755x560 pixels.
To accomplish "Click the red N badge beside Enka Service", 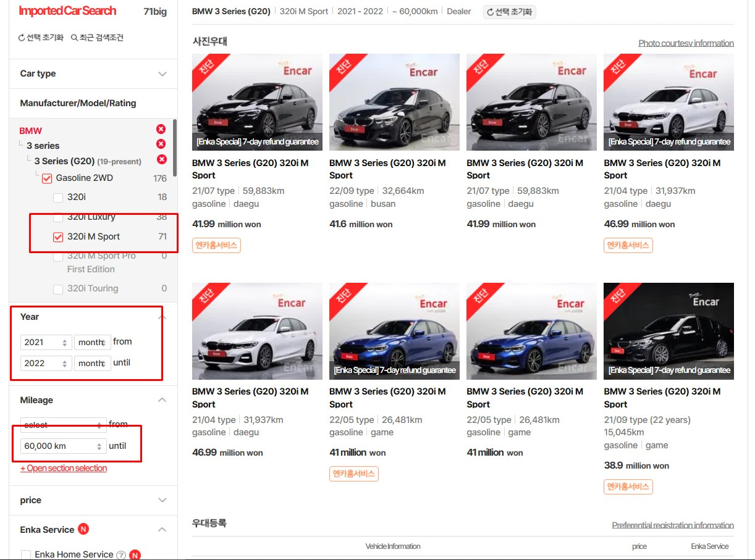I will coord(83,529).
